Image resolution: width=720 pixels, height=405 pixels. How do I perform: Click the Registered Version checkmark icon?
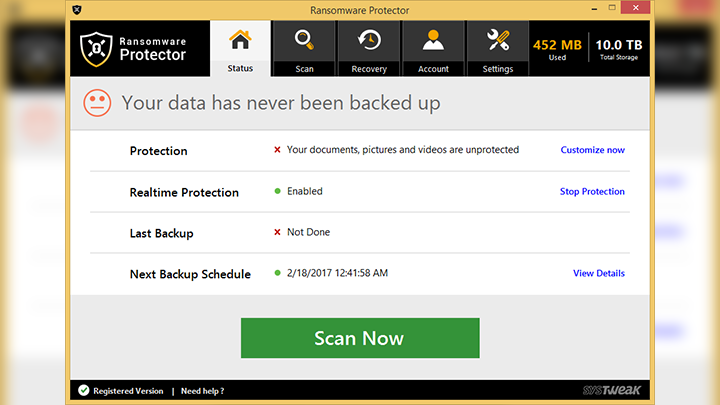pyautogui.click(x=83, y=391)
